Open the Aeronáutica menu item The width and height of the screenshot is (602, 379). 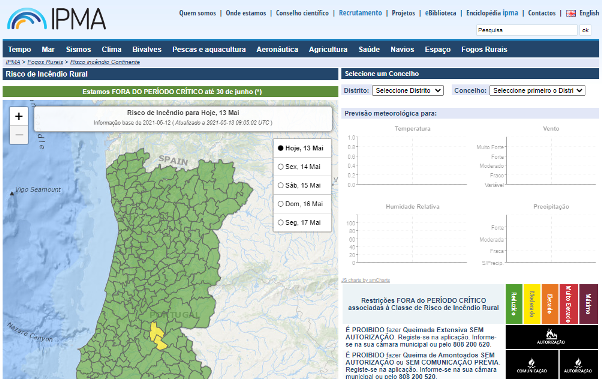tap(277, 50)
